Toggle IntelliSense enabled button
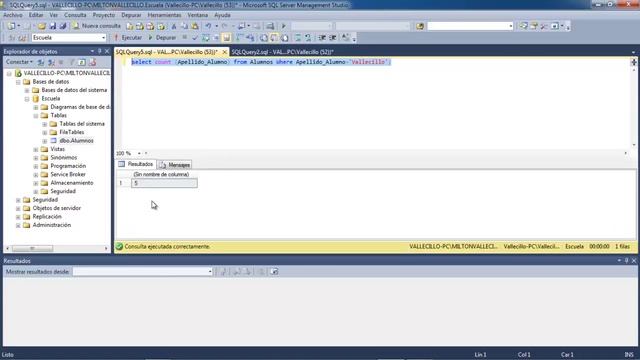This screenshot has height=360, width=640. 227,38
